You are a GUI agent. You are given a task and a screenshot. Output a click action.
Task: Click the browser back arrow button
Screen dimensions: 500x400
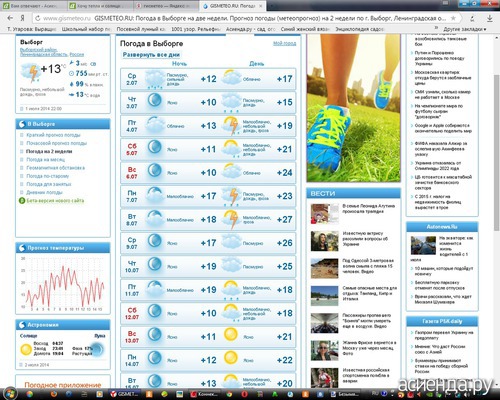point(10,18)
